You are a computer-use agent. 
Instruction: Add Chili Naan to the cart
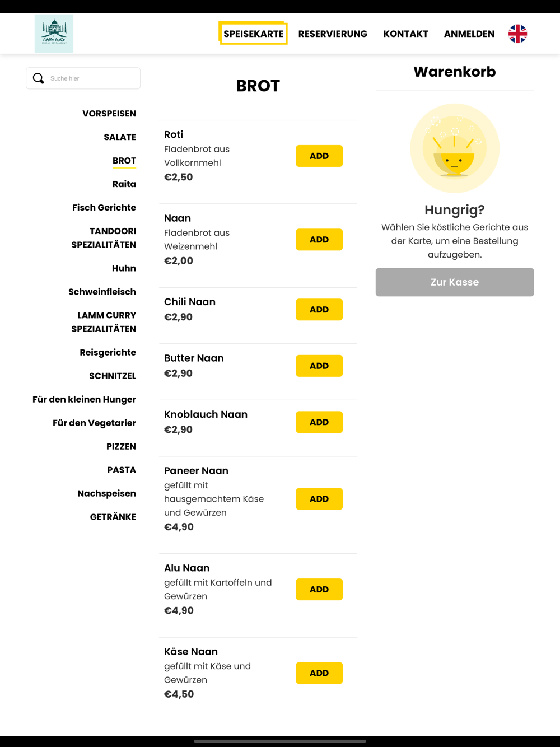tap(319, 310)
